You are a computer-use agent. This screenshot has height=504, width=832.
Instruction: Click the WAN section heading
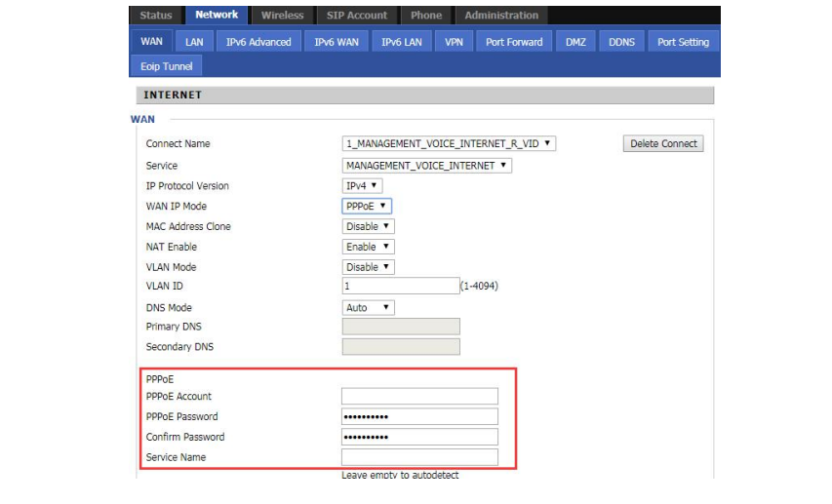pos(142,119)
